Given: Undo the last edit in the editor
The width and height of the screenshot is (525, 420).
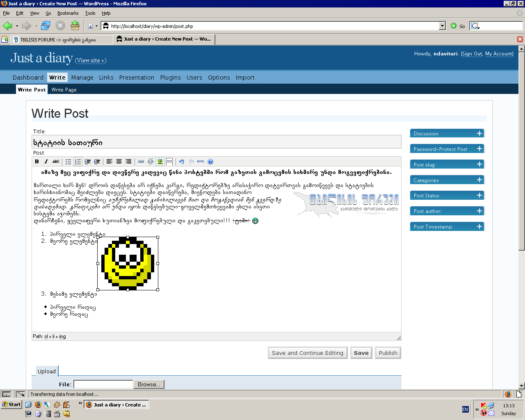Looking at the screenshot, I should (x=182, y=162).
